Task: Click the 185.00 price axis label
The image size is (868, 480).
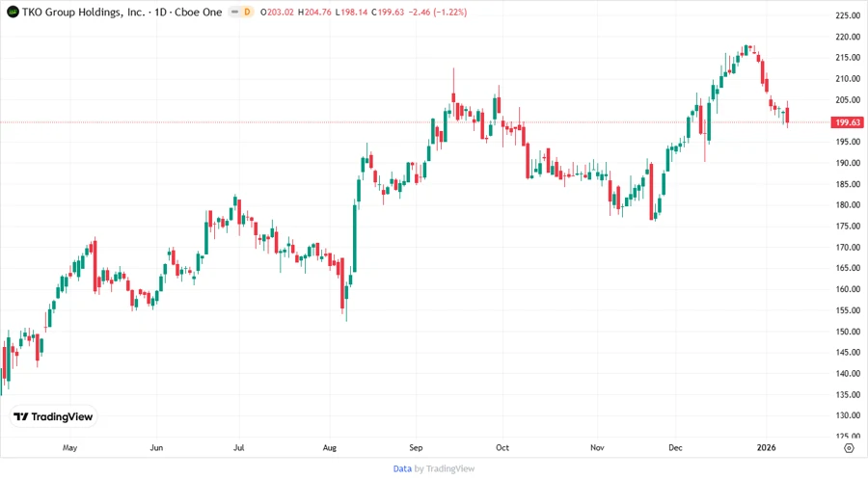Action: pyautogui.click(x=848, y=183)
